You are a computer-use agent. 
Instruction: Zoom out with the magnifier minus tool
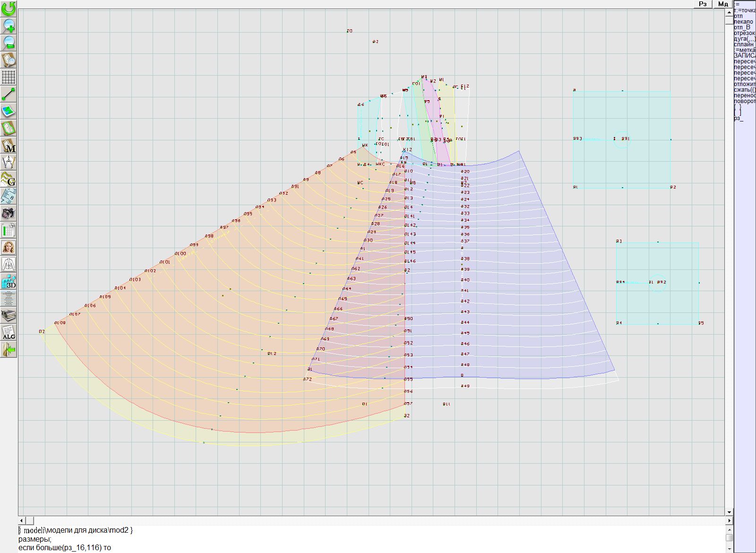9,43
